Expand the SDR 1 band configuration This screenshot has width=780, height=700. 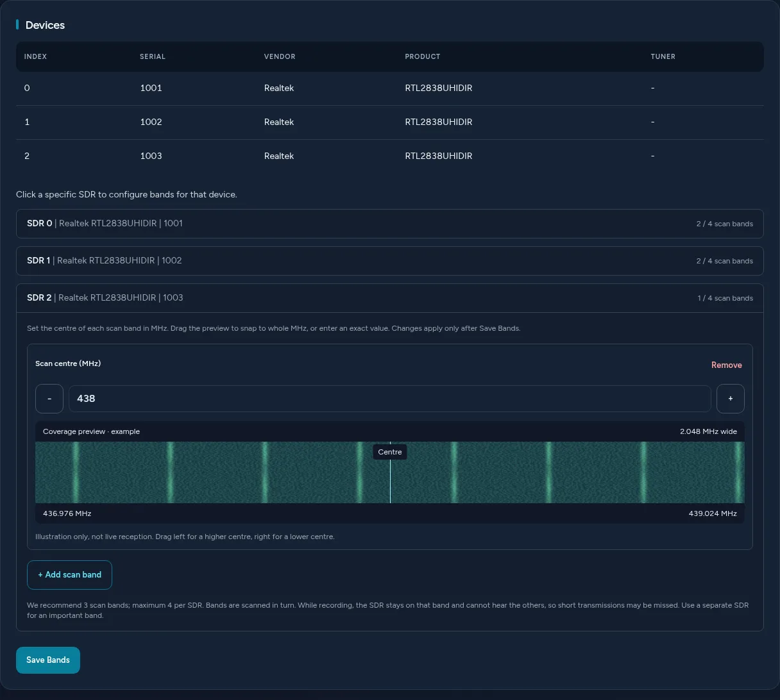coord(390,261)
